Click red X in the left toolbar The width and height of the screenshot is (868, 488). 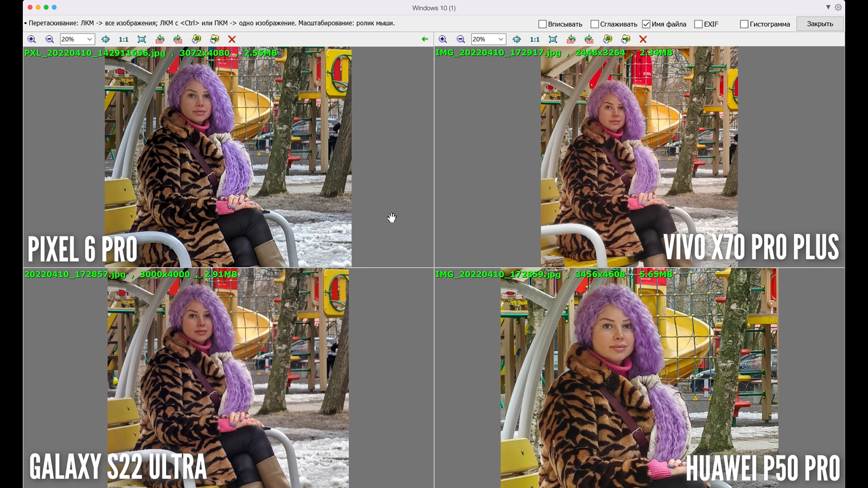click(232, 39)
